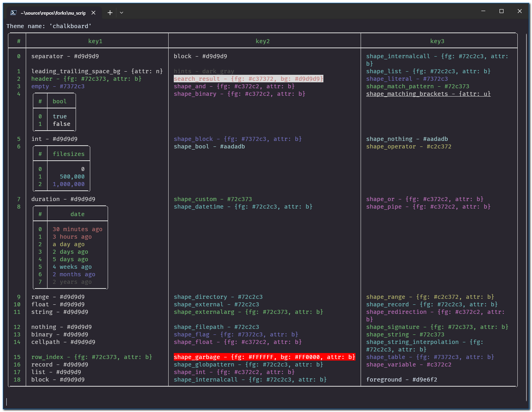Click 'shape_filepath - #72c2c3' text
This screenshot has width=532, height=412.
[x=217, y=327]
